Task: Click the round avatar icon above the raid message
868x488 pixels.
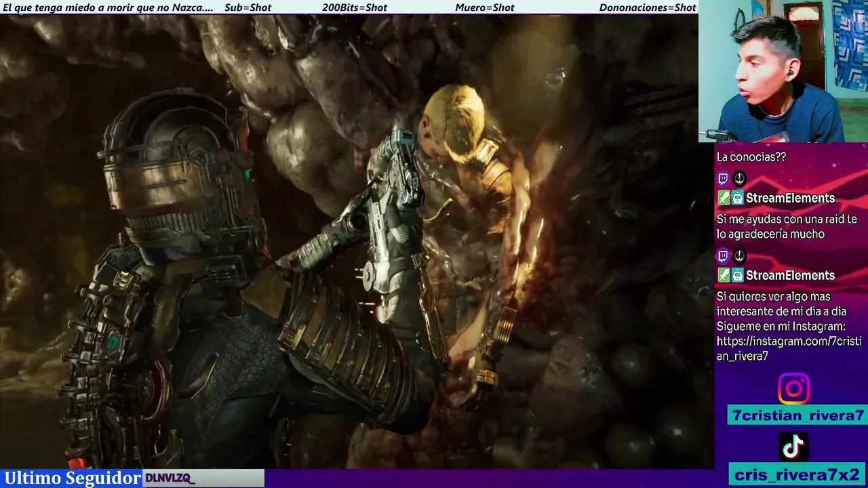Action: 739,179
